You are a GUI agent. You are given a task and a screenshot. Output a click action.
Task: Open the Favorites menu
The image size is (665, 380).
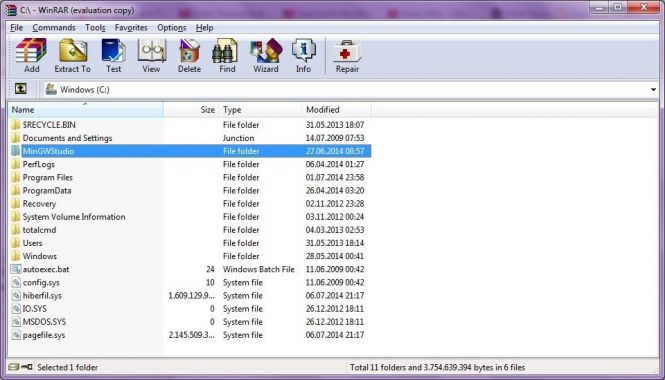[131, 28]
